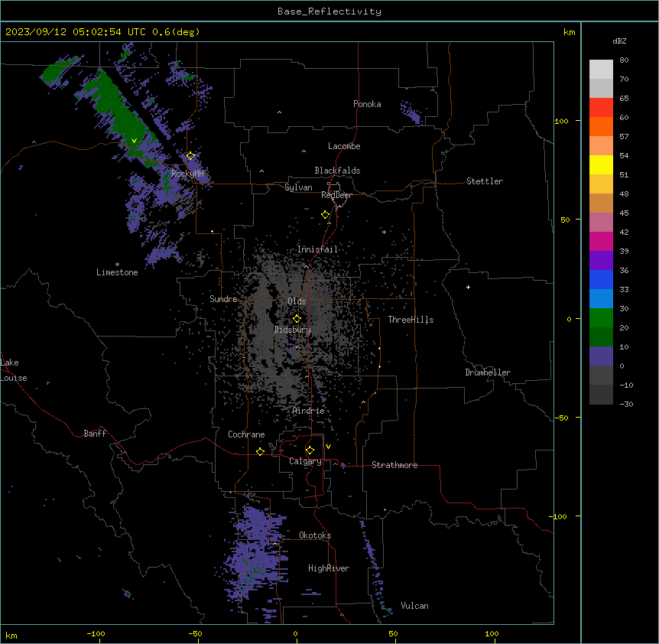This screenshot has width=659, height=644.
Task: Click the Innisfail label
Action: pos(317,249)
